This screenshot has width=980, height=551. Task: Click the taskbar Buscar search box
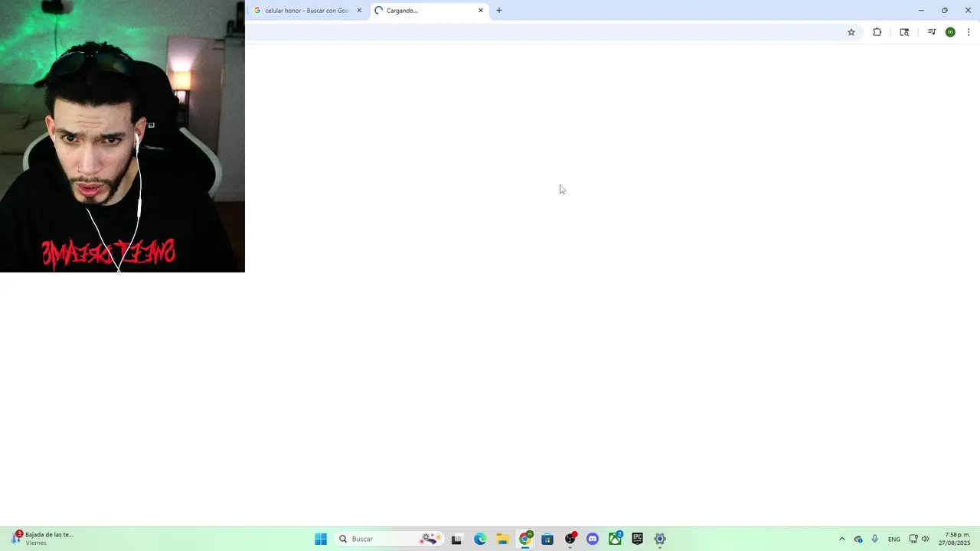pos(389,539)
